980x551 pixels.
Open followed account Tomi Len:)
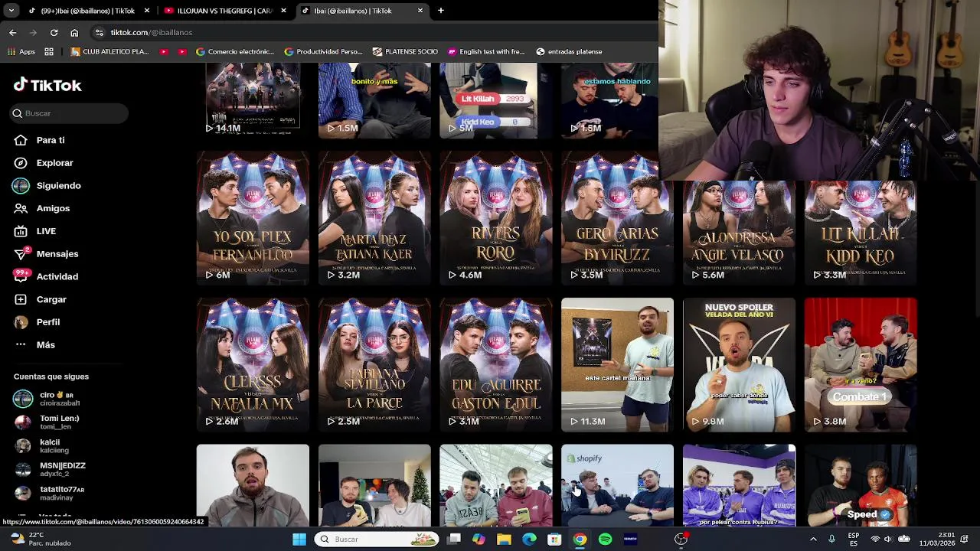(x=47, y=422)
